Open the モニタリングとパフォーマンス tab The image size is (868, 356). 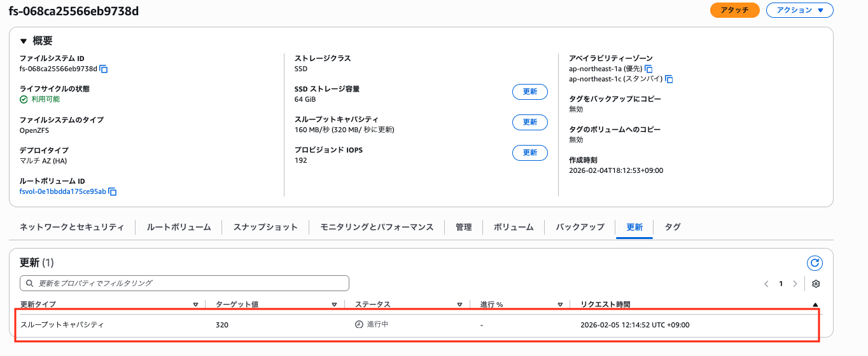point(377,227)
